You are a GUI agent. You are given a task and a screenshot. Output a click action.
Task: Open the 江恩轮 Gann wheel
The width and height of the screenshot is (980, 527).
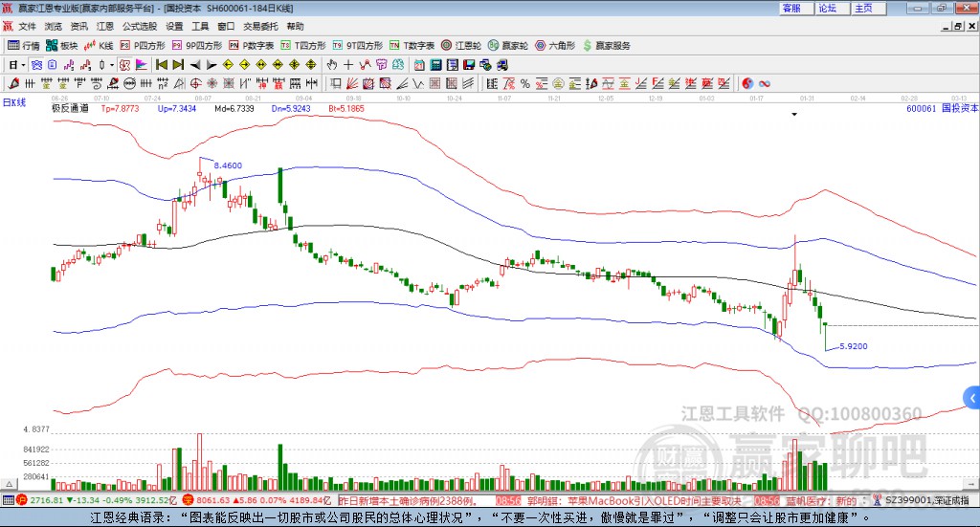click(x=461, y=46)
